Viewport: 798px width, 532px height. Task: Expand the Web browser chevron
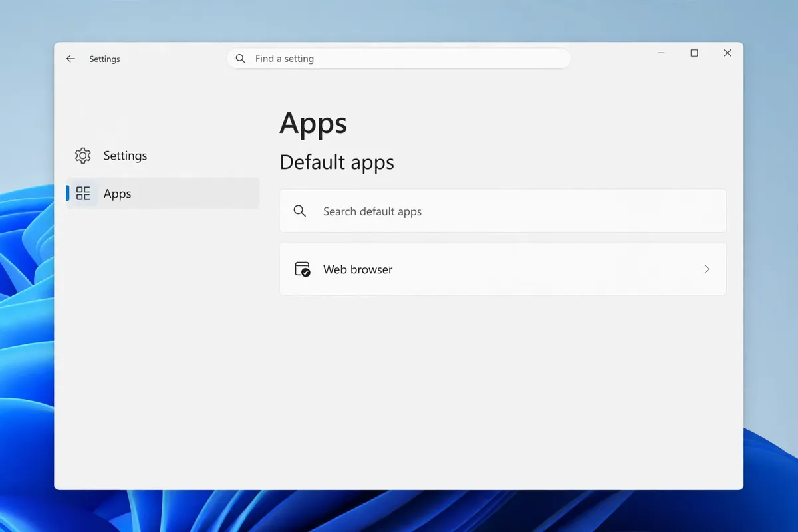707,269
